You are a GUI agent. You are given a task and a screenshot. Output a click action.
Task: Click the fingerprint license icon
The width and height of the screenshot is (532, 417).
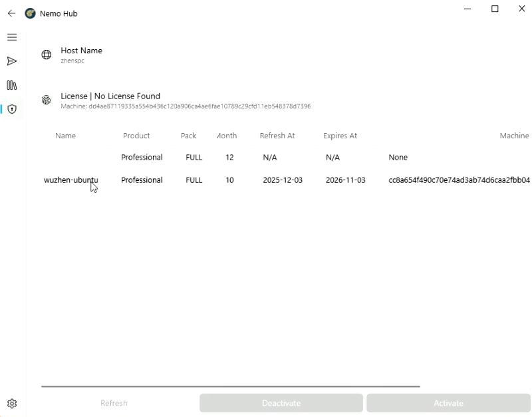[x=47, y=100]
